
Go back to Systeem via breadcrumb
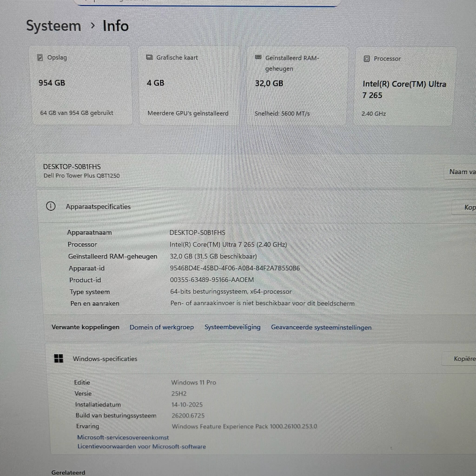coord(53,26)
